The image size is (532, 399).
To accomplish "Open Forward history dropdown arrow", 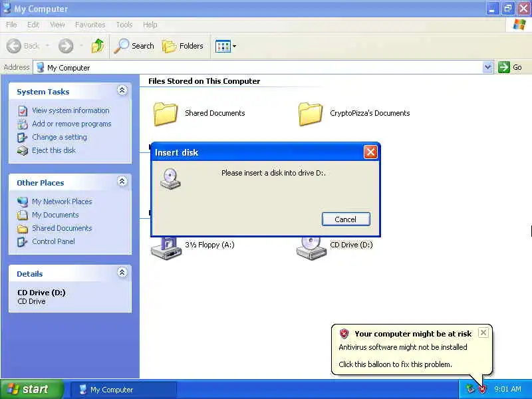I will (81, 46).
